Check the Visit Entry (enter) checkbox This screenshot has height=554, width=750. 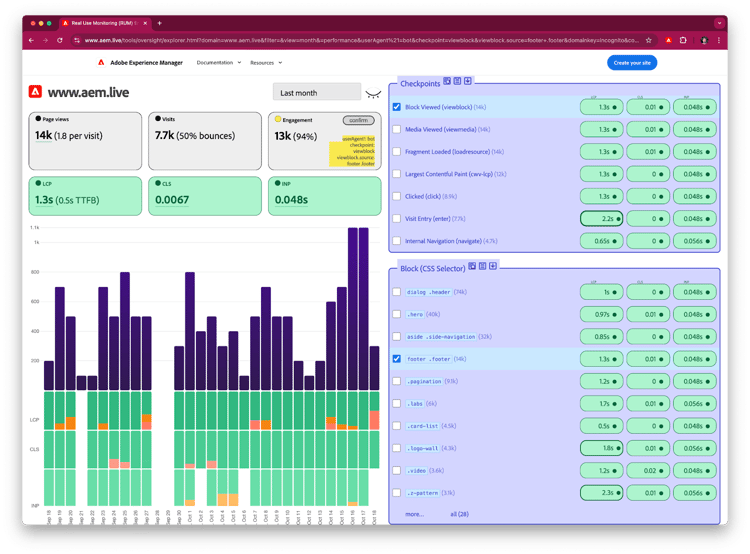pos(397,218)
